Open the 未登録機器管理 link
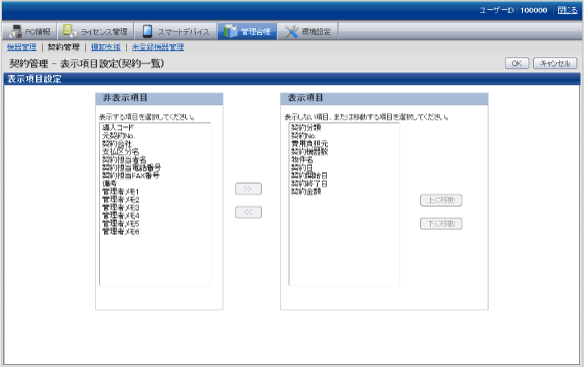 coord(158,47)
